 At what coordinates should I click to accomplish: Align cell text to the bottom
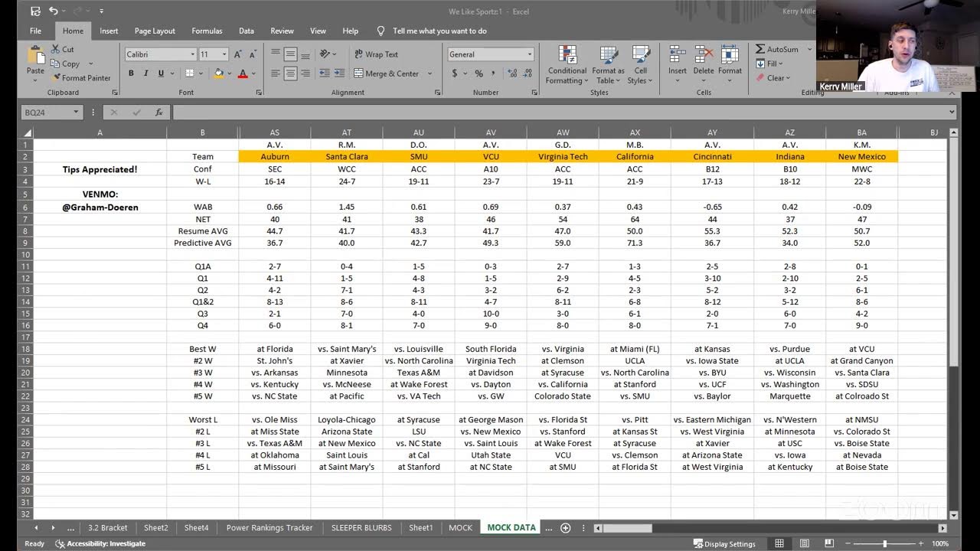point(305,54)
